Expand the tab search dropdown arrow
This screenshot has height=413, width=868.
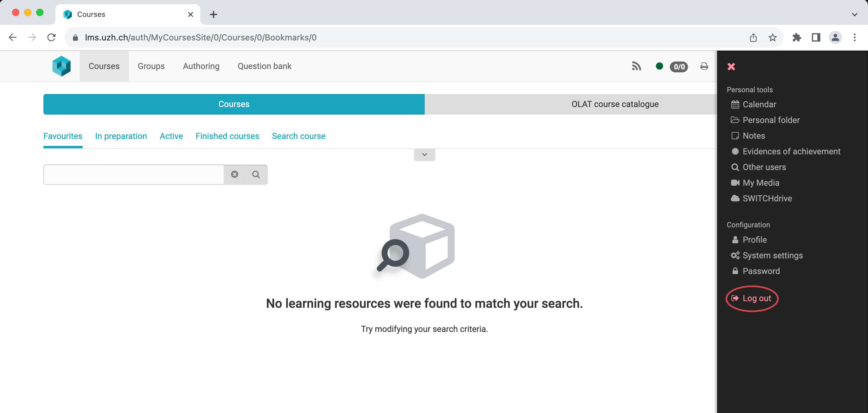click(x=854, y=14)
